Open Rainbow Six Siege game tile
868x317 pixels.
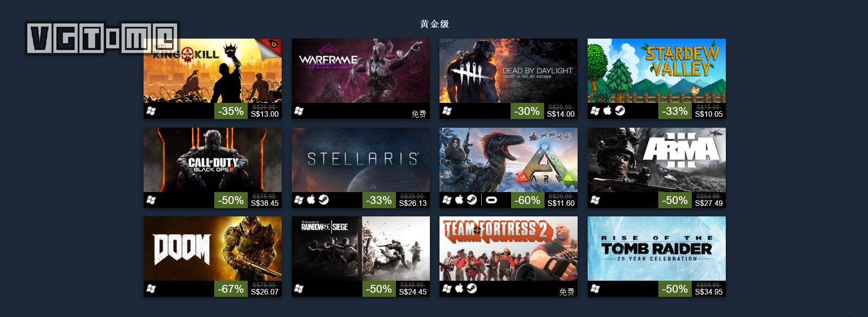361,249
